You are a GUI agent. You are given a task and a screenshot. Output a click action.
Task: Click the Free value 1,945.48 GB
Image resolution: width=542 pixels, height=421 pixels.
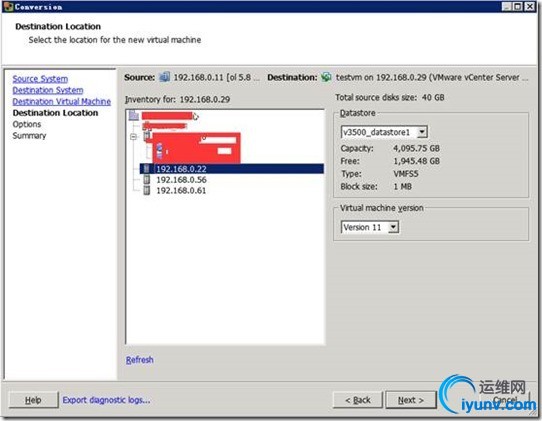coord(417,161)
